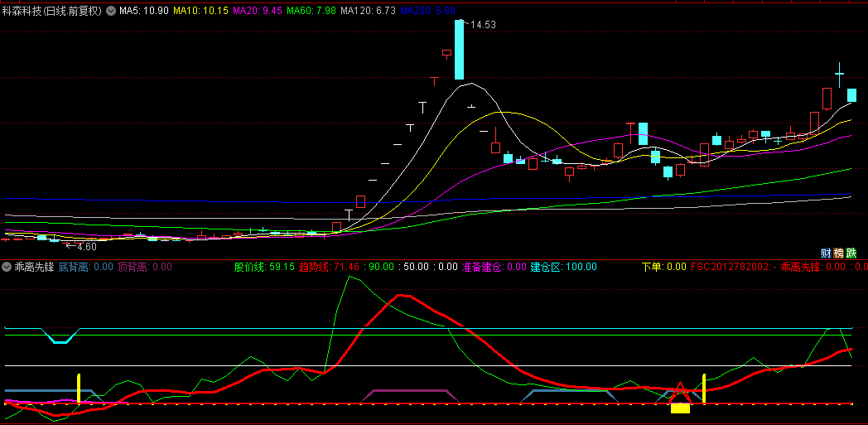
Task: Click the yellow block signal at indicator bottom
Action: point(680,408)
